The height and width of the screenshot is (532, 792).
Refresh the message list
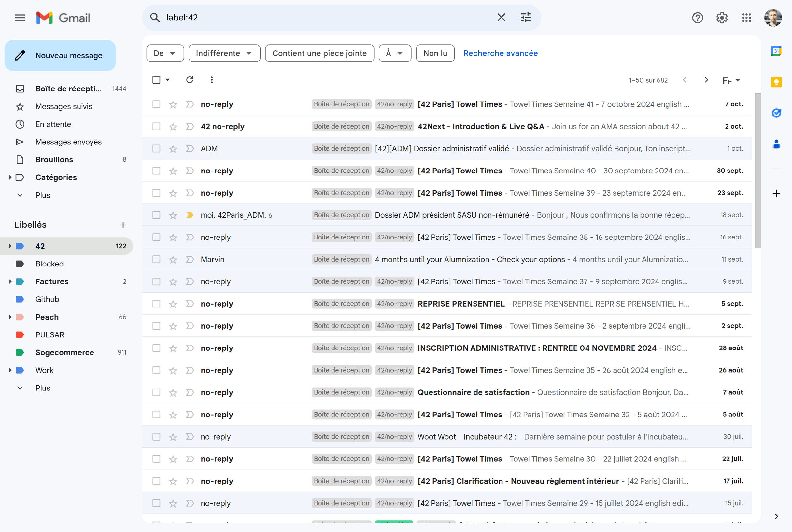[x=190, y=80]
